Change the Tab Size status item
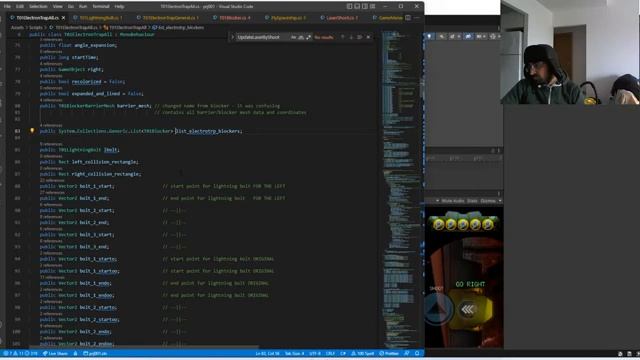The image size is (640, 360). coord(294,353)
